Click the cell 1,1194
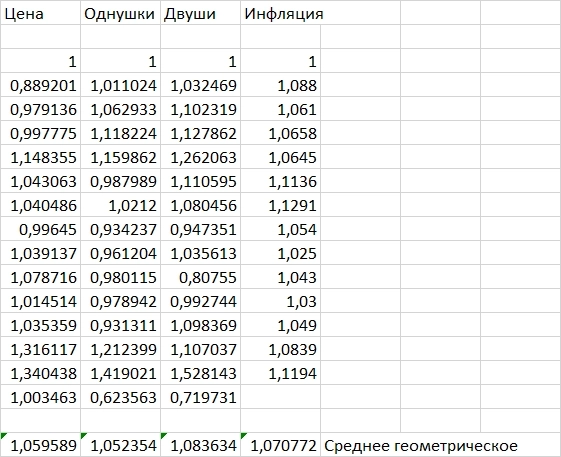This screenshot has width=561, height=457. click(280, 373)
